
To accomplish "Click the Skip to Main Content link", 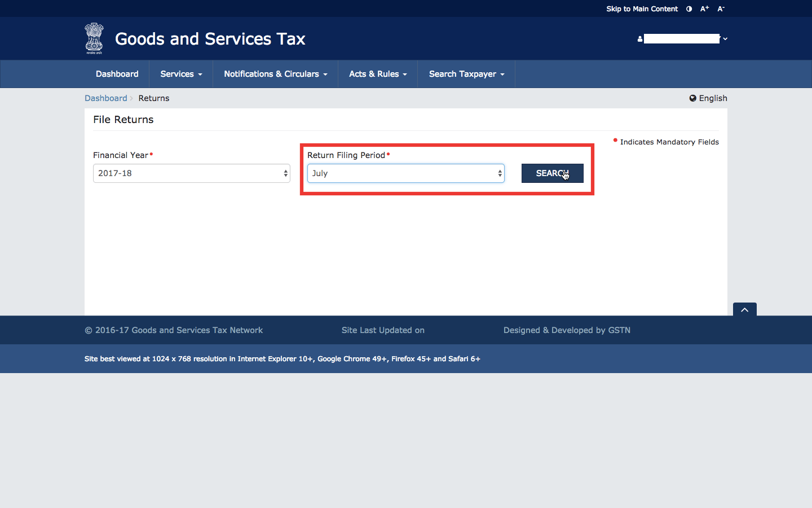I will point(642,8).
